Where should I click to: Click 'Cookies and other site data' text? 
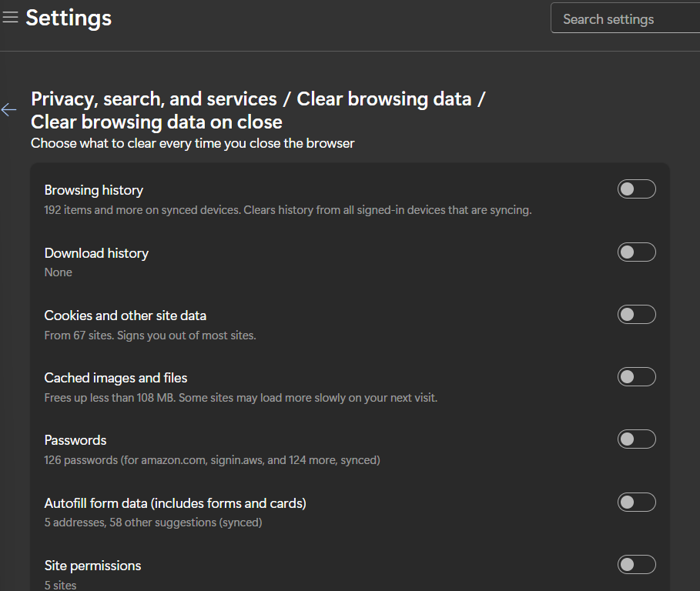coord(126,316)
